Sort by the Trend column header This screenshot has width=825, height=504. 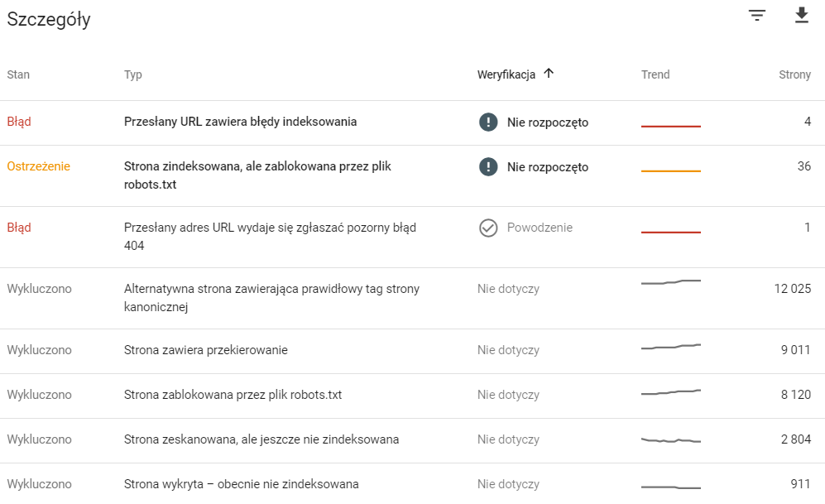click(x=655, y=74)
